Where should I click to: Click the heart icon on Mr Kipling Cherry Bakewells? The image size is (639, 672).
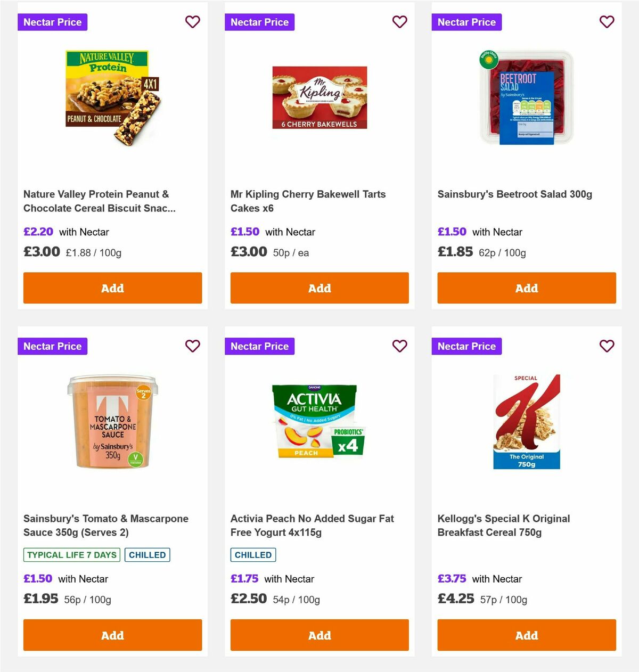pyautogui.click(x=399, y=22)
